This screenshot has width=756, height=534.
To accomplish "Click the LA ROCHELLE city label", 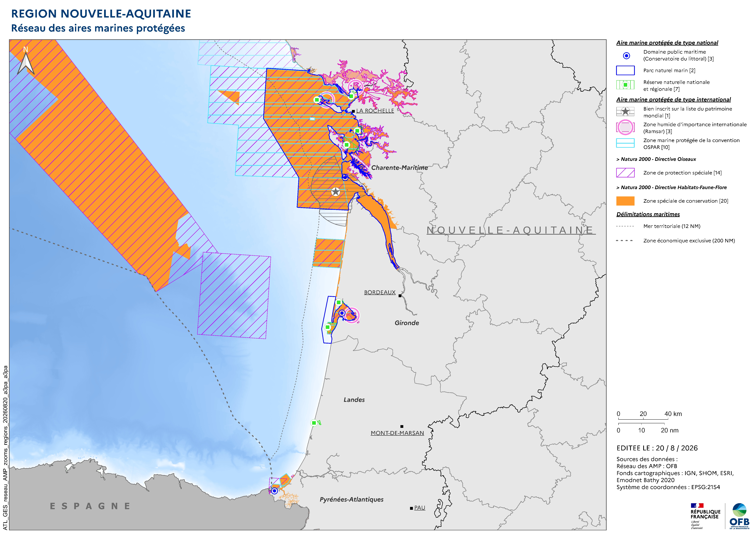I will (375, 111).
